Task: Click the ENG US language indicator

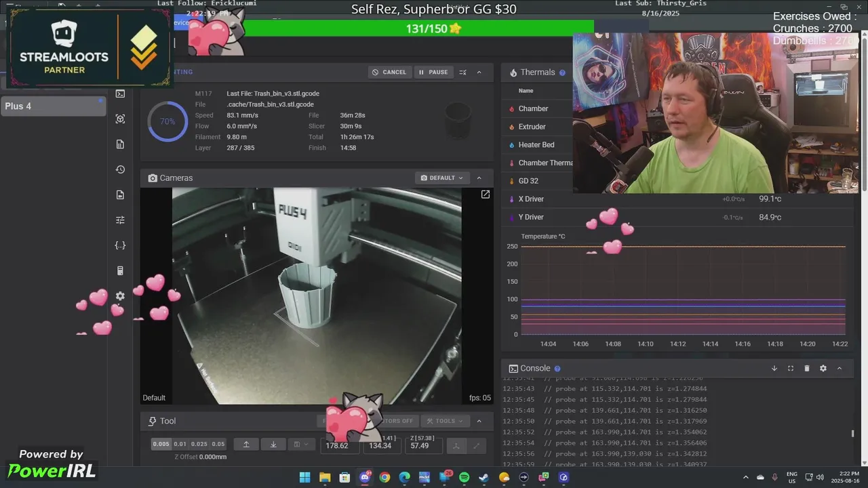Action: (x=792, y=477)
